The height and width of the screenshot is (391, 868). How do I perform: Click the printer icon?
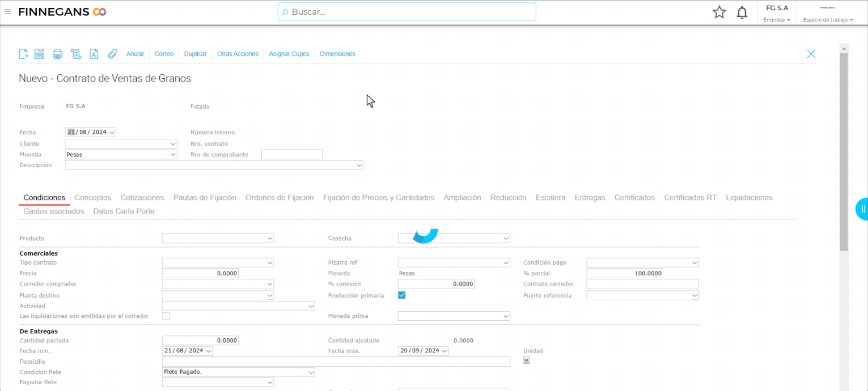[x=57, y=54]
